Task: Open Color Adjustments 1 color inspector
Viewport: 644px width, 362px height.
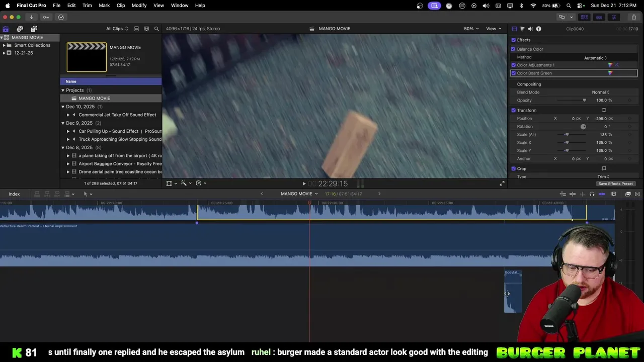Action: tap(610, 65)
